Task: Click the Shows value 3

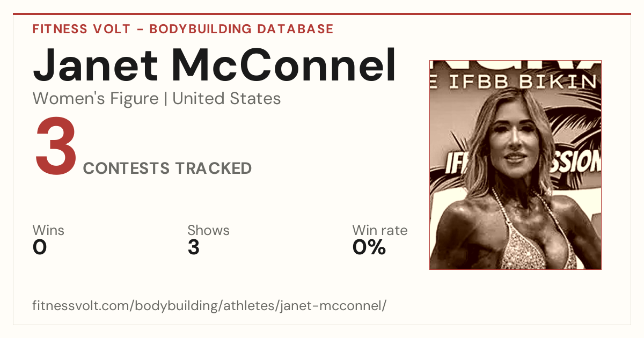Action: 194,247
